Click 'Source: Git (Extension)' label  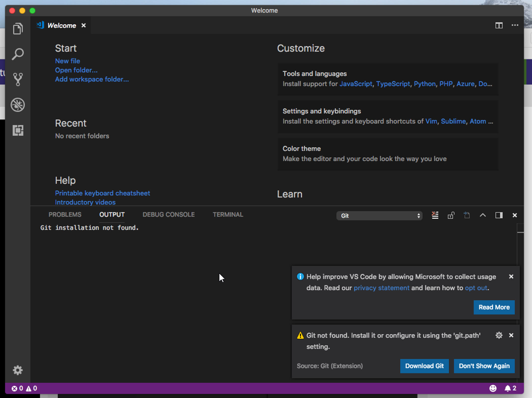[x=330, y=366]
